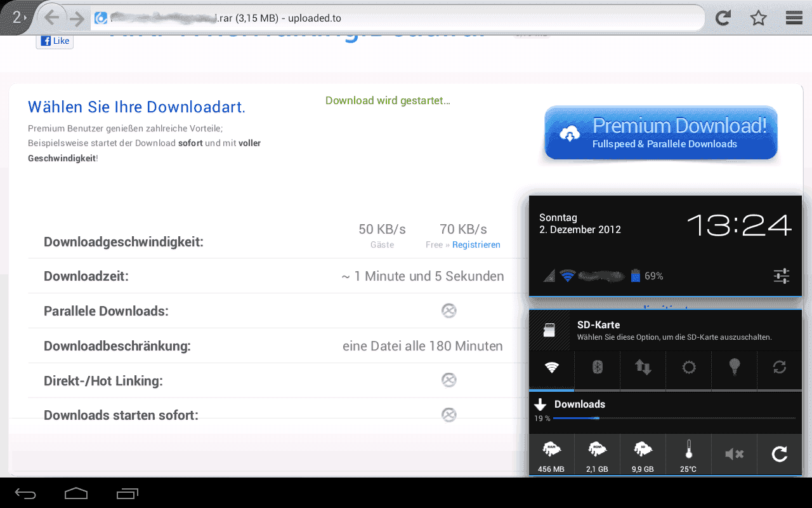812x508 pixels.
Task: Click '~ 1 Minute und 5 Sekunden'
Action: point(422,276)
